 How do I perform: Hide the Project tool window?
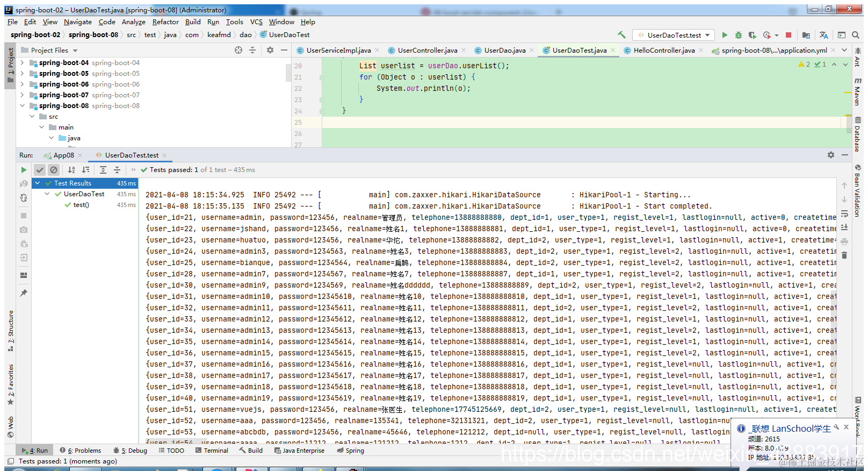coord(284,50)
